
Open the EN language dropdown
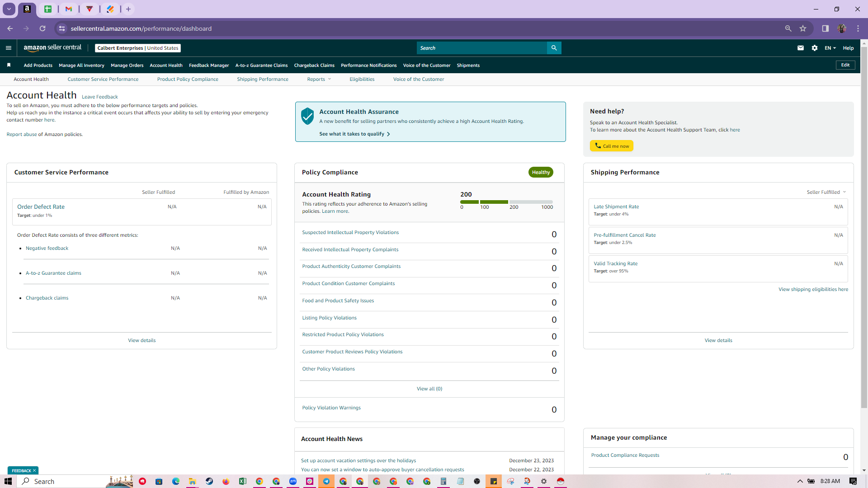coord(830,48)
